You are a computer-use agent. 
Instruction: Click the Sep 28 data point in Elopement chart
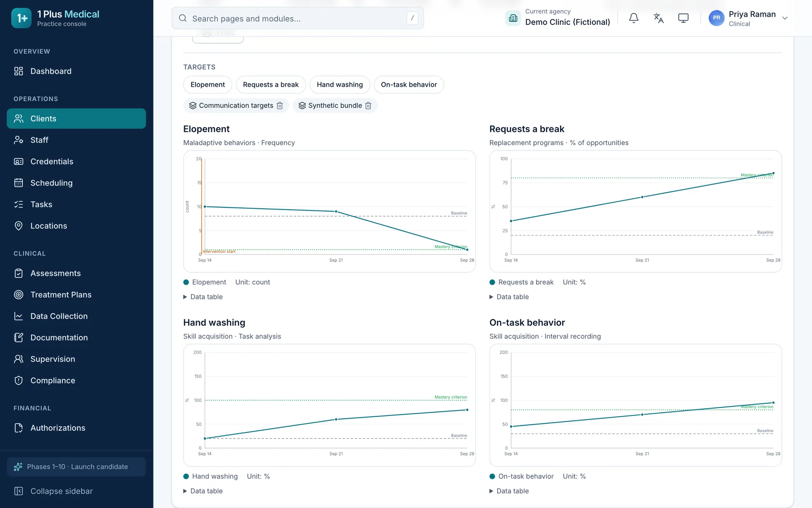467,250
